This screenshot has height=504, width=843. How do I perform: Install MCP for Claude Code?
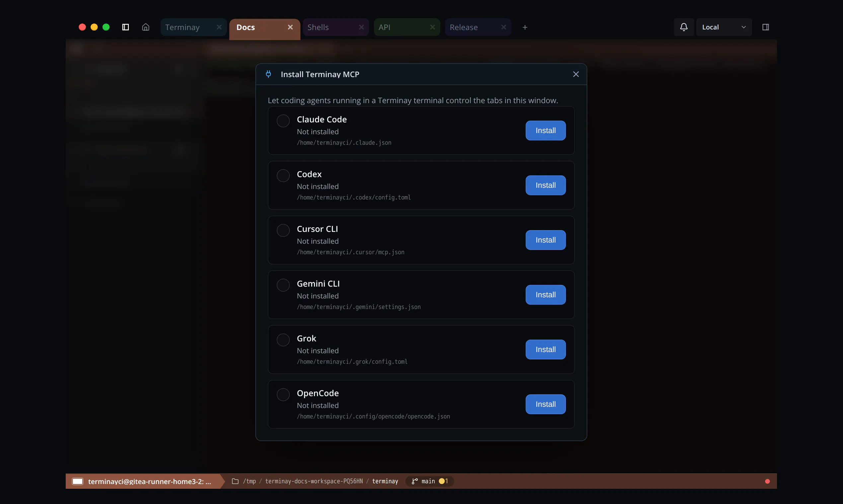(x=546, y=130)
